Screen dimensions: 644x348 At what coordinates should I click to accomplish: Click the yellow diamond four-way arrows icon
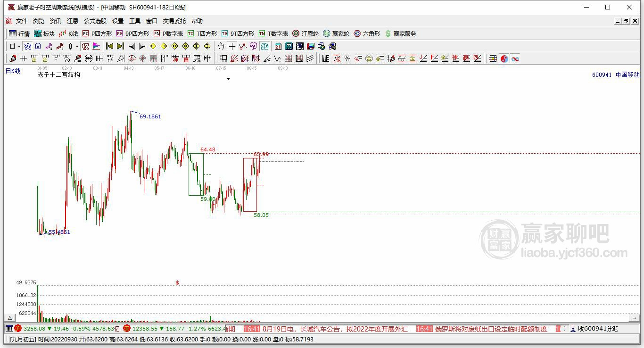207,46
